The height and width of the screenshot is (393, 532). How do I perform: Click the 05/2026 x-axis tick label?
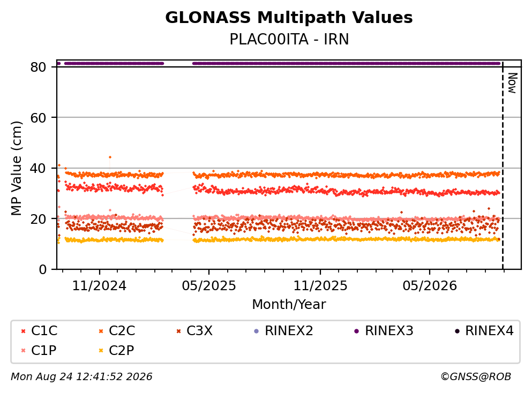(430, 286)
